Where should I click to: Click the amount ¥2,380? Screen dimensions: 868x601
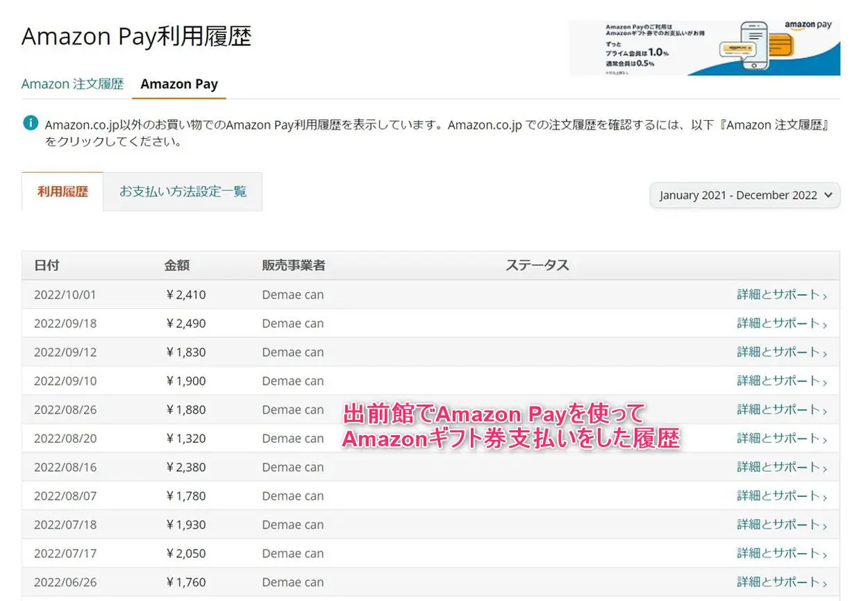185,468
